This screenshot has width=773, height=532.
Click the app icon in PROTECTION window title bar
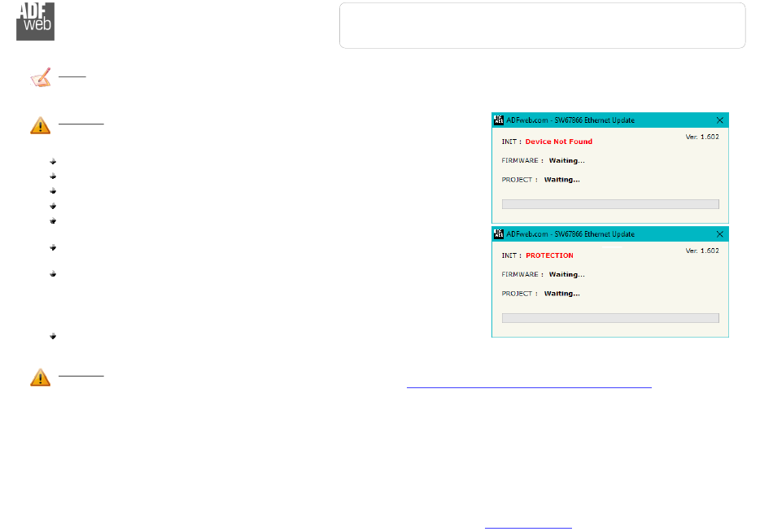(x=499, y=233)
